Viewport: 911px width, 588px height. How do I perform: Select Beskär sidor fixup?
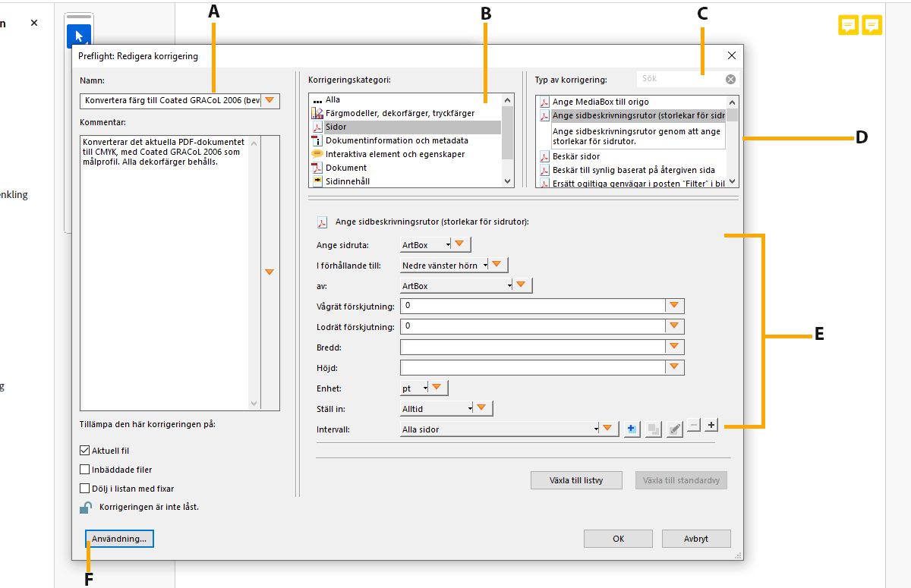[x=632, y=156]
